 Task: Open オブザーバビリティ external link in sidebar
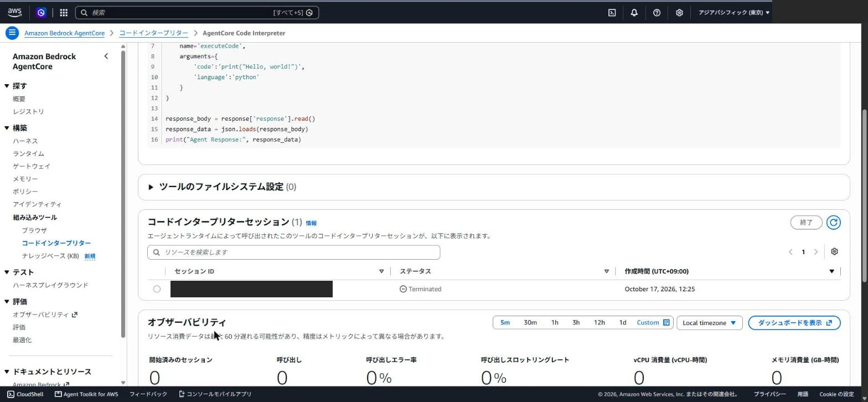coord(45,315)
